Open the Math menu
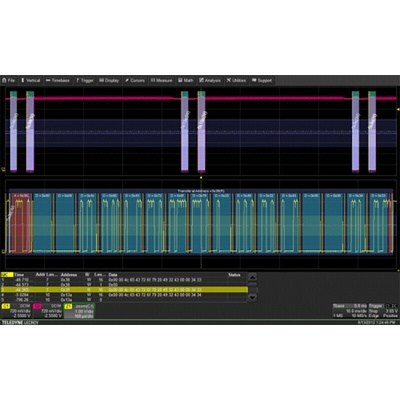The width and height of the screenshot is (400, 400). tap(186, 80)
